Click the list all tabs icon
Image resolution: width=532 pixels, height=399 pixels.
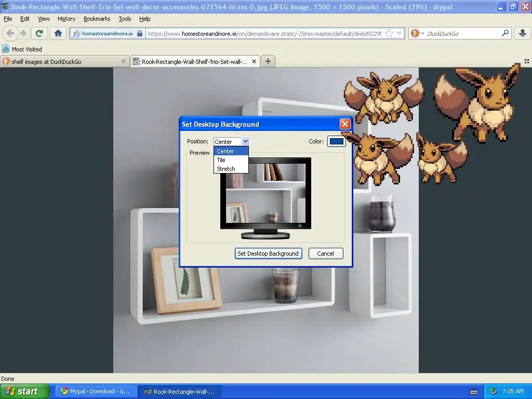pyautogui.click(x=527, y=61)
